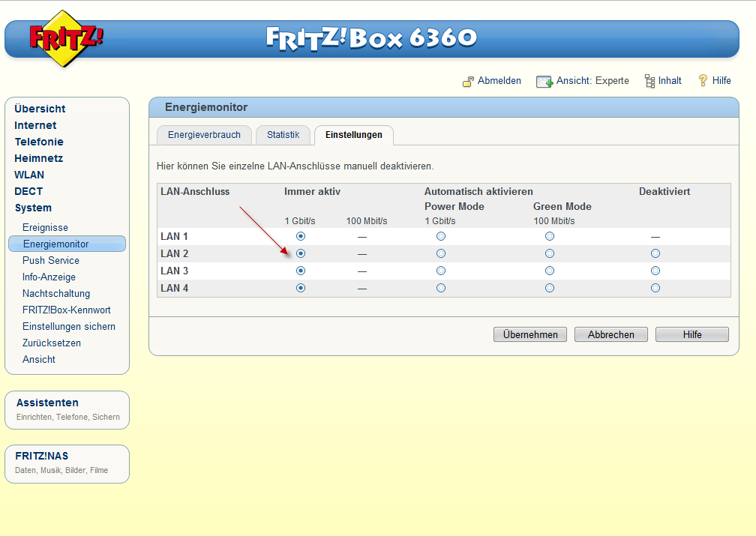Viewport: 756px width, 536px height.
Task: Open Push Service settings
Action: point(51,260)
